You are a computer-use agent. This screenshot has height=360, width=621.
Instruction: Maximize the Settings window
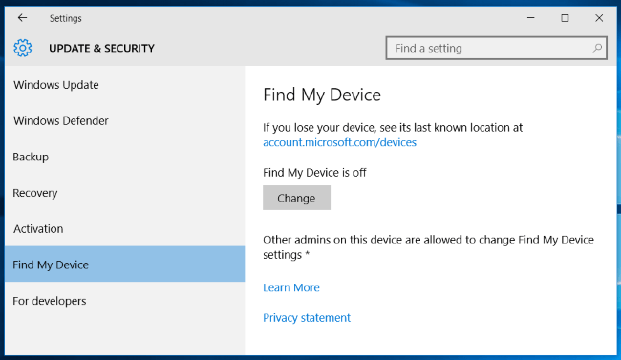pyautogui.click(x=565, y=18)
